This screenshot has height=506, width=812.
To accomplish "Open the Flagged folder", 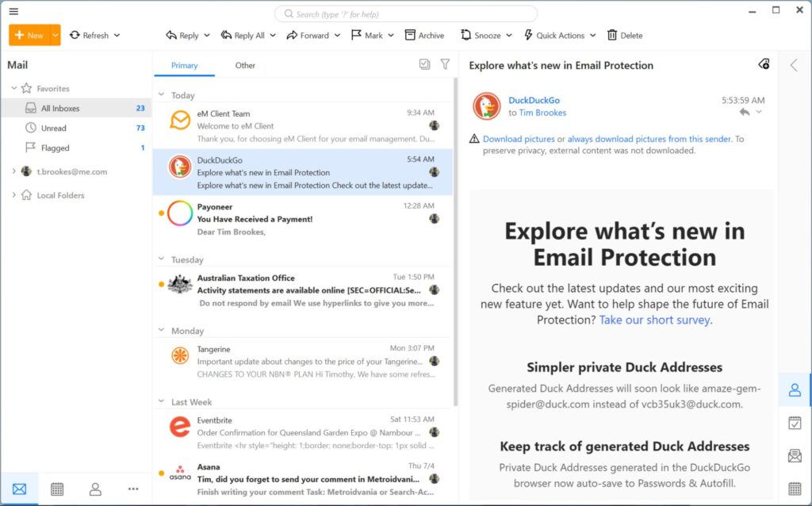I will (76, 148).
